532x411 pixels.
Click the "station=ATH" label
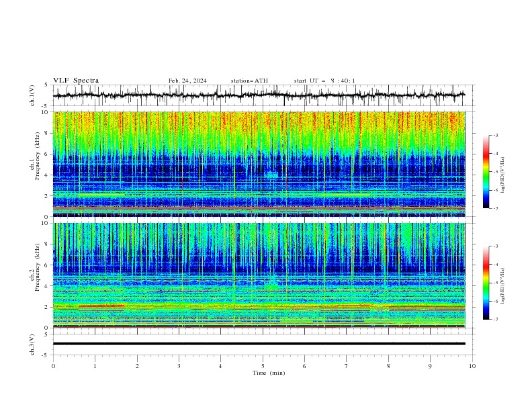[249, 81]
